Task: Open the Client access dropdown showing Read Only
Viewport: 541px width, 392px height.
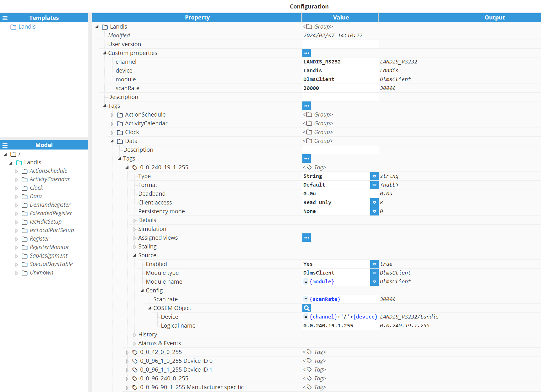Action: (x=374, y=203)
